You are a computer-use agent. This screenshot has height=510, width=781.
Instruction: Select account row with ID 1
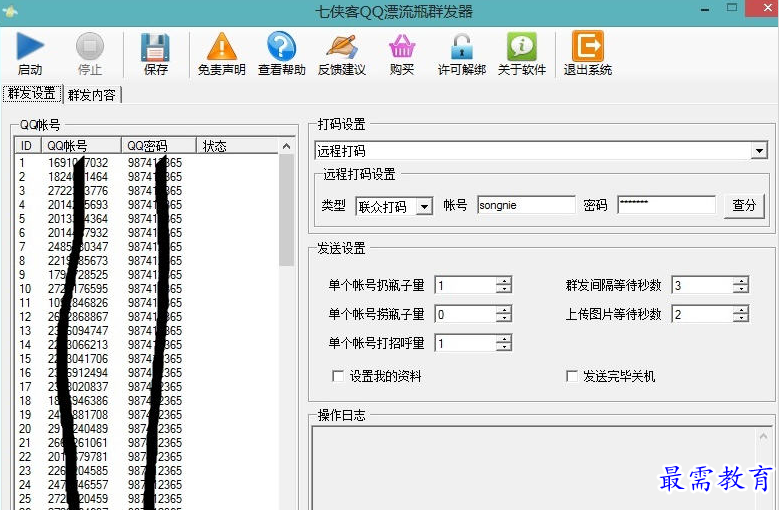tap(146, 162)
